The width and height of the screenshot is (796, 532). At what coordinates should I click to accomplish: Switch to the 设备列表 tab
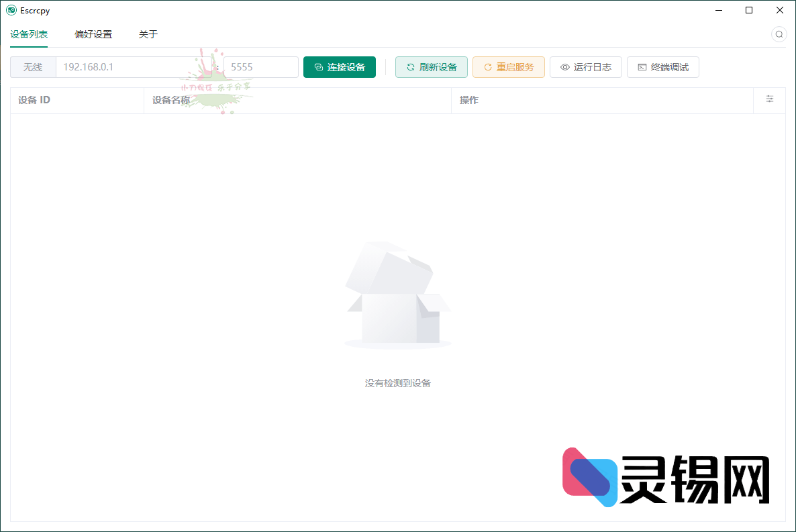pos(29,34)
